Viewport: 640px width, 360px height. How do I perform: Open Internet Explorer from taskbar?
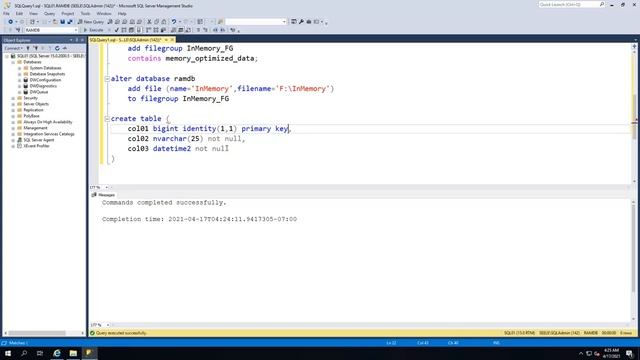(x=57, y=353)
